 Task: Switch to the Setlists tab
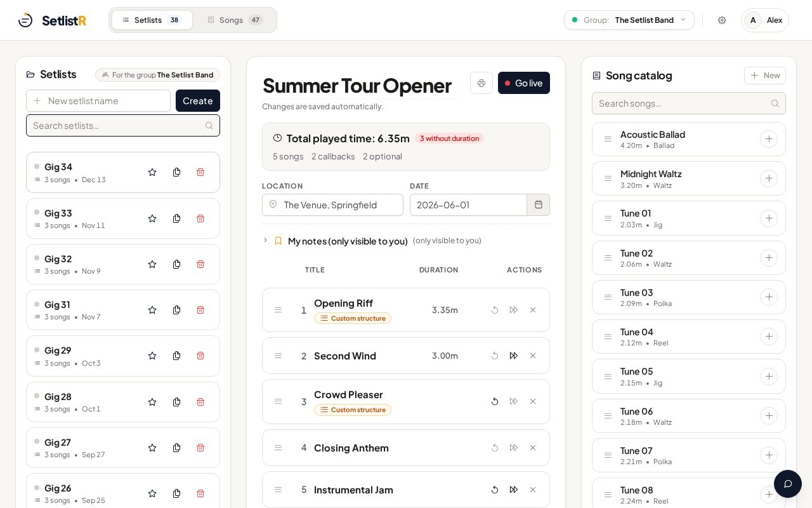(x=152, y=20)
